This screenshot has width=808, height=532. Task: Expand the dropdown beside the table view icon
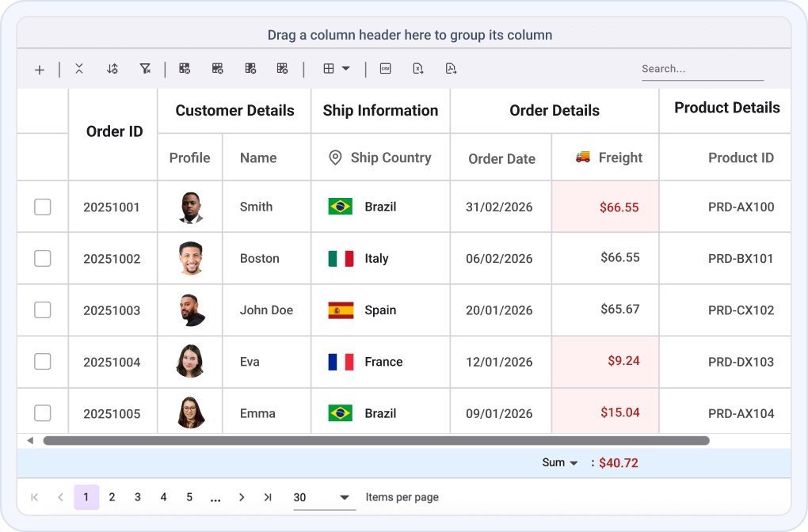346,69
